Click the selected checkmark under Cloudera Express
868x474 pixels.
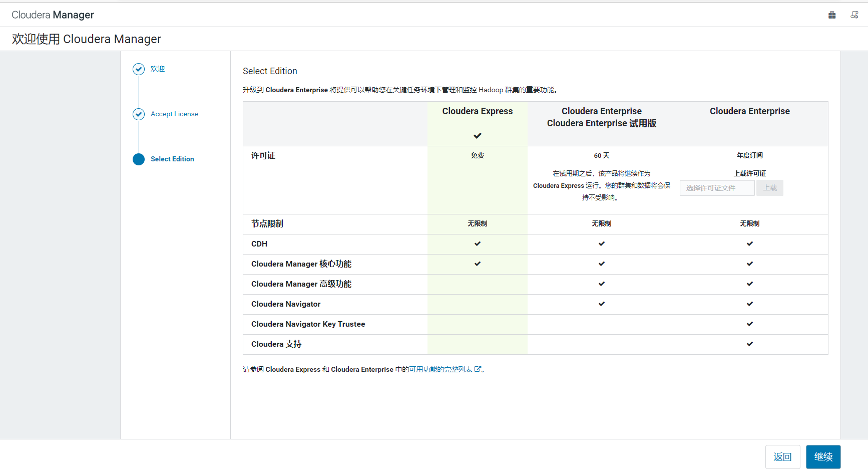478,136
